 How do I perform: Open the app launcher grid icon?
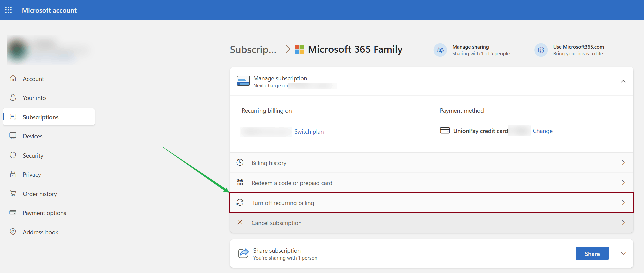[8, 10]
